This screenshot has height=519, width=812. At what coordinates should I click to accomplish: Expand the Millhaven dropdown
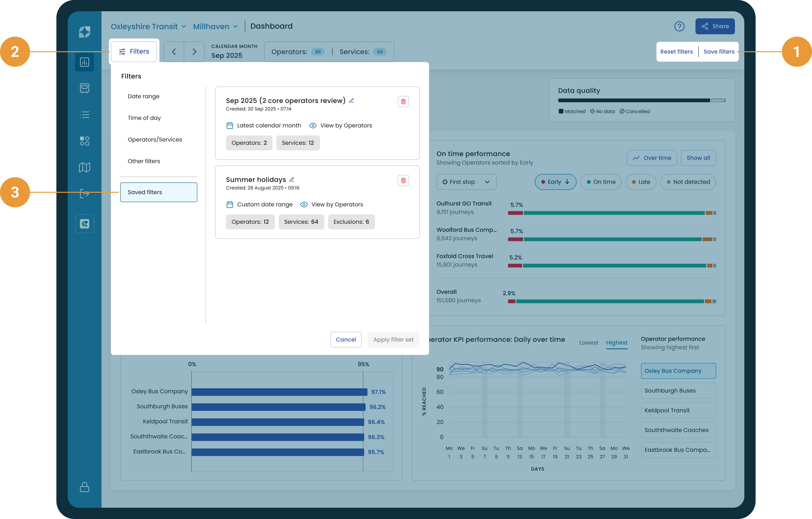tap(216, 26)
